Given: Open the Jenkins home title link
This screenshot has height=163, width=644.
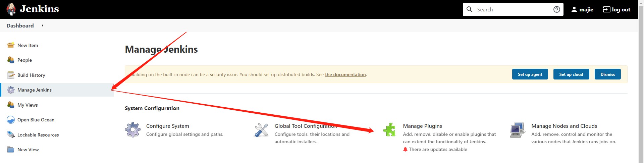Looking at the screenshot, I should [x=39, y=9].
